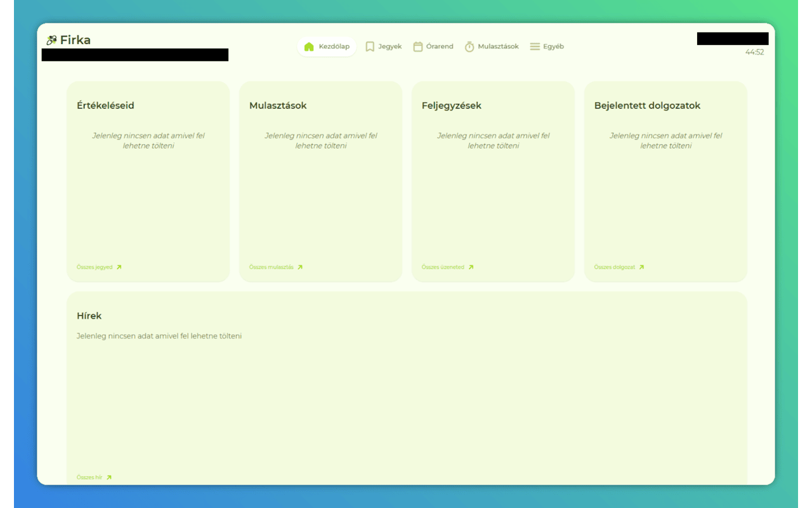Open the Összes jegyed link
The image size is (812, 508).
[95, 267]
